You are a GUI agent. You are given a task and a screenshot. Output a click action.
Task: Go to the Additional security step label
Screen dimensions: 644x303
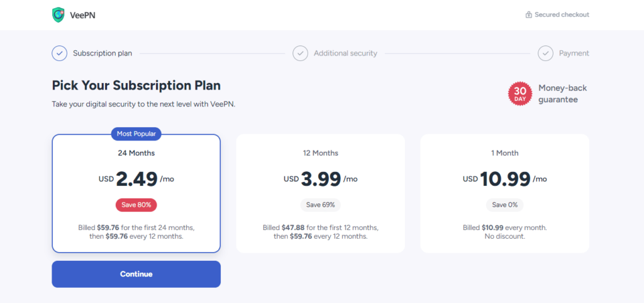tap(345, 54)
